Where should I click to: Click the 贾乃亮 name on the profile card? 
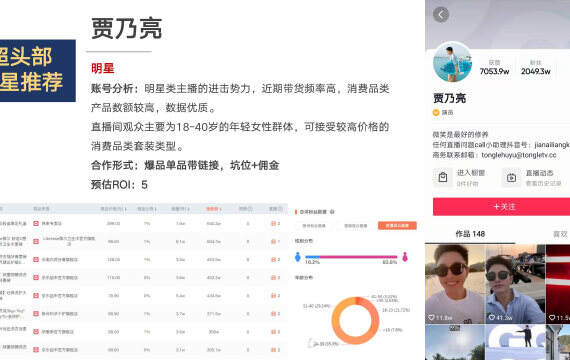449,98
